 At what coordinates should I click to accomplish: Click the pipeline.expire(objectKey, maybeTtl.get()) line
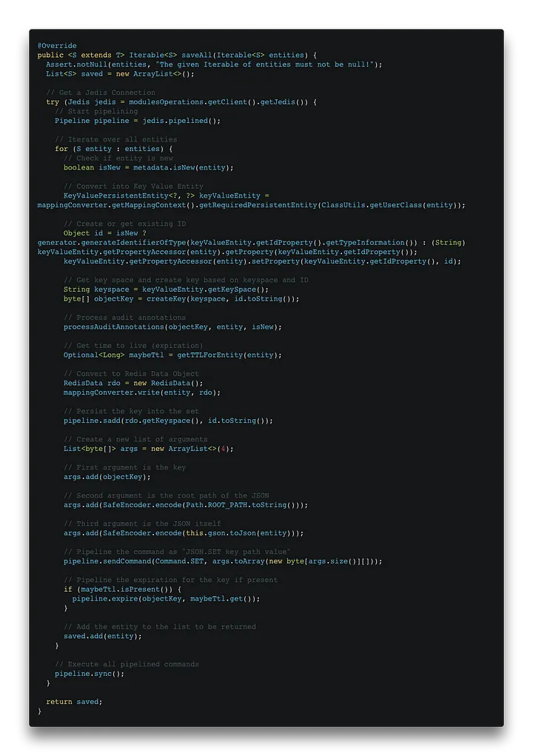(x=167, y=599)
